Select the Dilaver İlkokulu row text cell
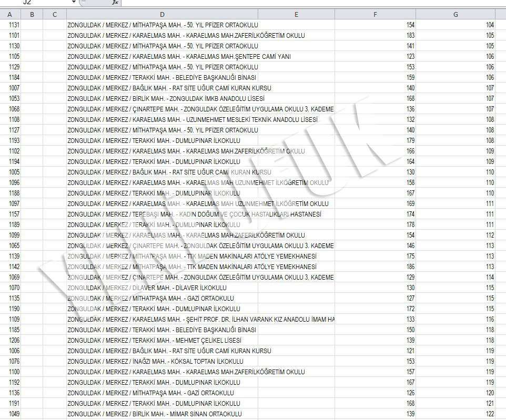The height and width of the screenshot is (420, 506). click(x=147, y=288)
